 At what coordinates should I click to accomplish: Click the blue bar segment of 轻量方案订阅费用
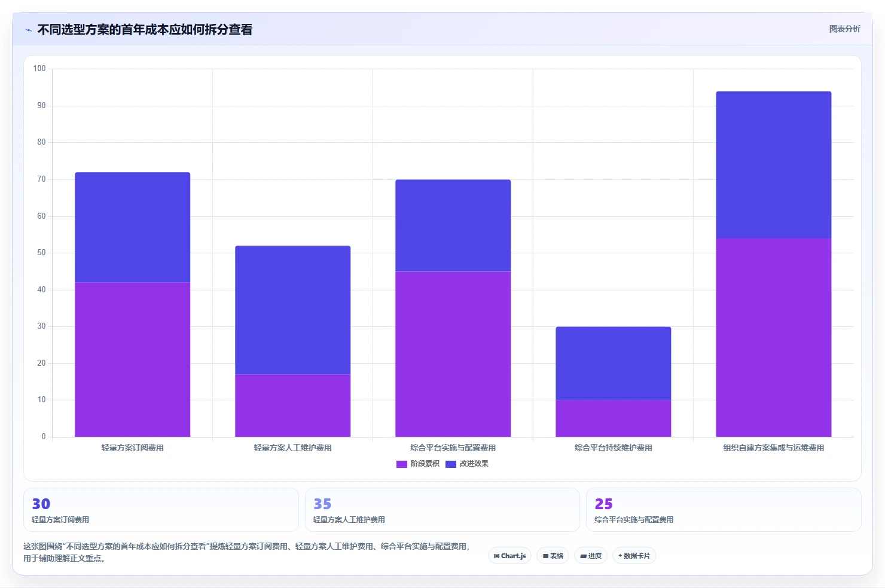[x=133, y=227]
